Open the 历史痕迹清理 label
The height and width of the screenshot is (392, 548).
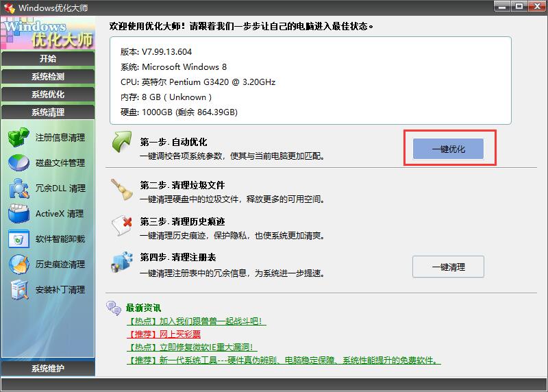[60, 265]
